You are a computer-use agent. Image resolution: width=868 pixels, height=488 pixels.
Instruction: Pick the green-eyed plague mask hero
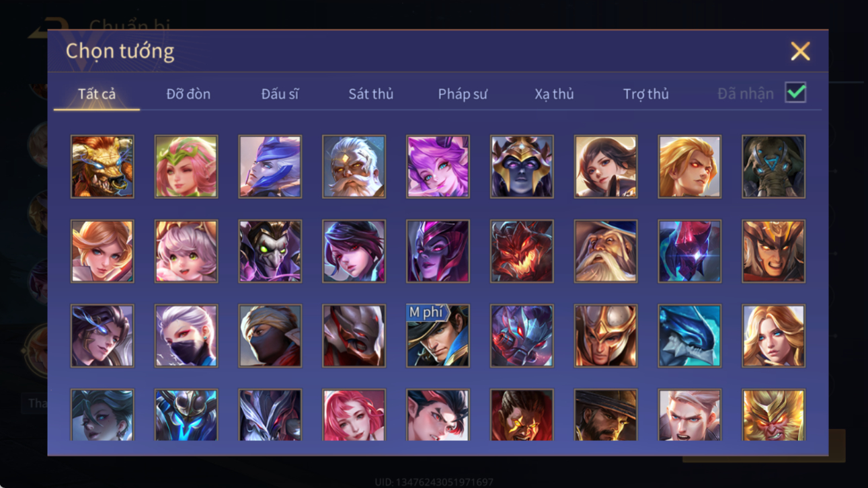point(270,251)
